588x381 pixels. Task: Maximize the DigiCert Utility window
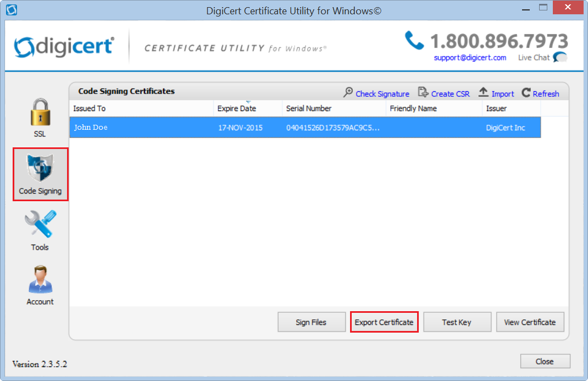(543, 8)
